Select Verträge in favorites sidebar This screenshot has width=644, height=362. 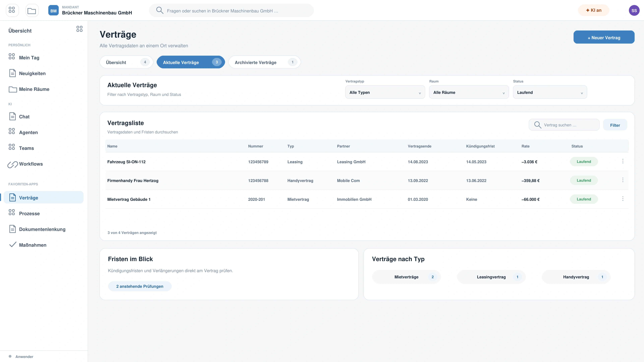[43, 197]
